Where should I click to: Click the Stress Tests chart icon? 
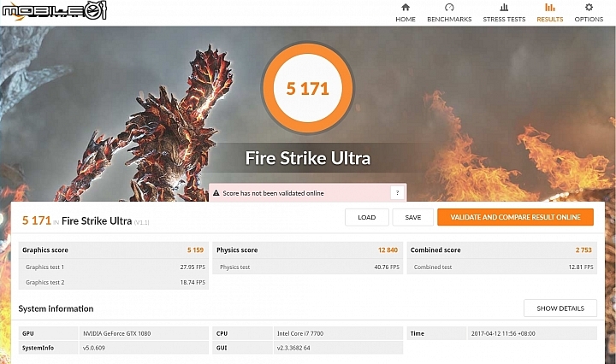click(x=504, y=7)
